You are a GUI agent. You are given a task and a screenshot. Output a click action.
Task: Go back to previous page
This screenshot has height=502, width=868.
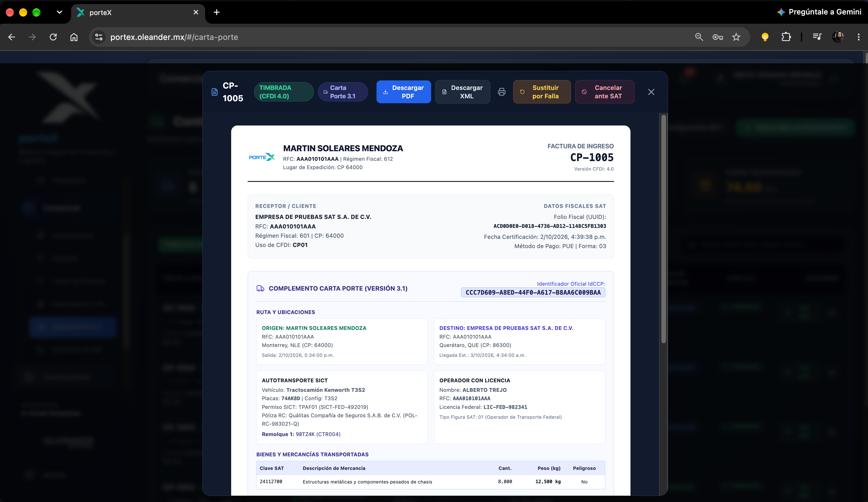(12, 37)
